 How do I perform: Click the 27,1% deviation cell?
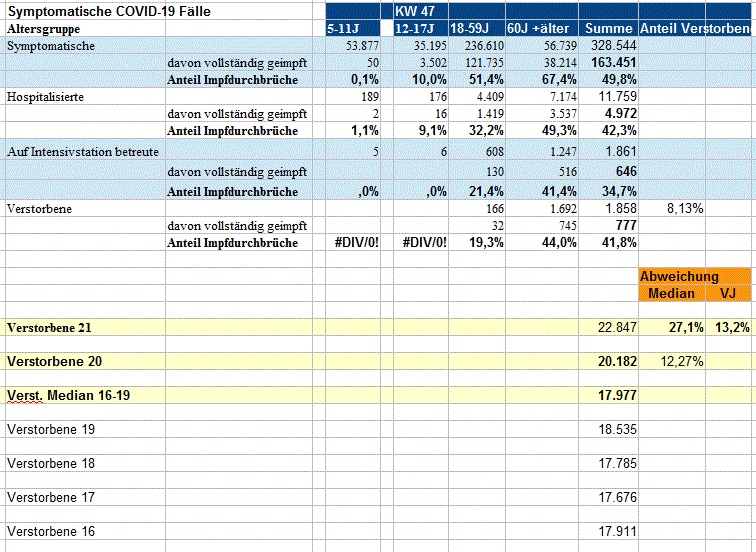671,328
